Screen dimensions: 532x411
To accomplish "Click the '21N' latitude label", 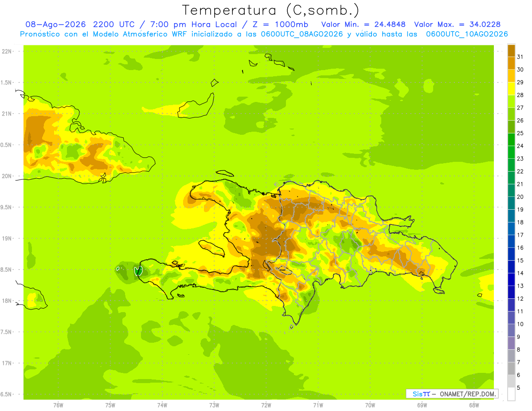I will [x=7, y=114].
